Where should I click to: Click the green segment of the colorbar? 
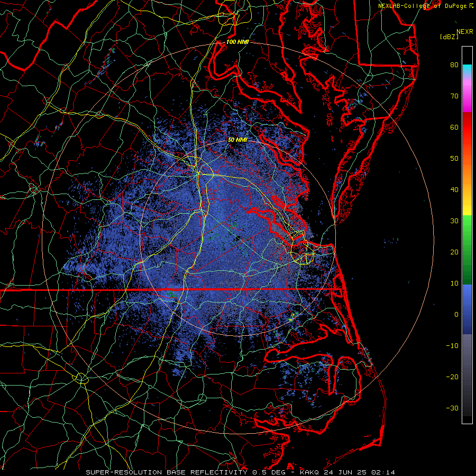click(467, 250)
